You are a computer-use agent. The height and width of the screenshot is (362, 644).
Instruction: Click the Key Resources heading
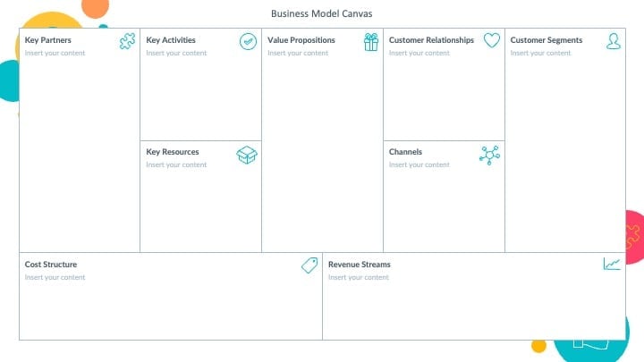[x=173, y=152]
